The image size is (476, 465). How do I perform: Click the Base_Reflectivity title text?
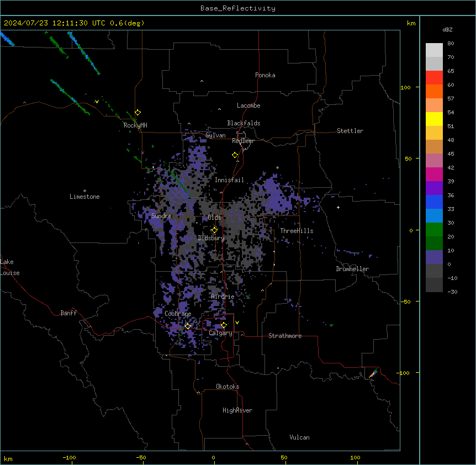[237, 8]
